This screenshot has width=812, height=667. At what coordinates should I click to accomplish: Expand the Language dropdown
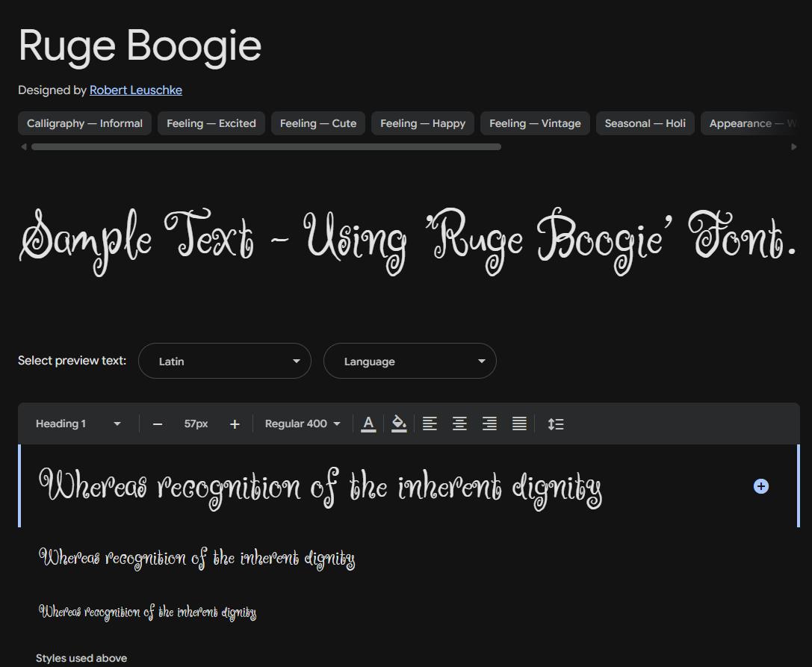tap(410, 361)
